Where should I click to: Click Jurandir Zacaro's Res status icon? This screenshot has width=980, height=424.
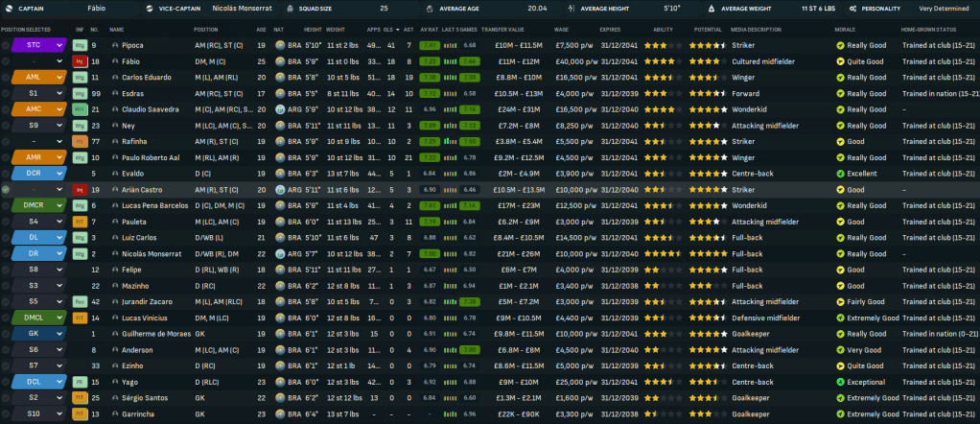80,301
